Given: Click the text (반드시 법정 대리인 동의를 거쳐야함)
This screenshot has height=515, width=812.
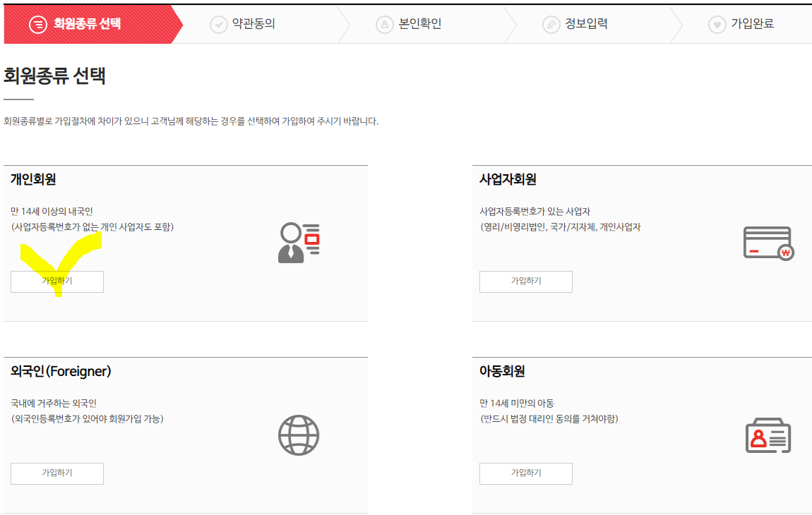Looking at the screenshot, I should (x=549, y=419).
